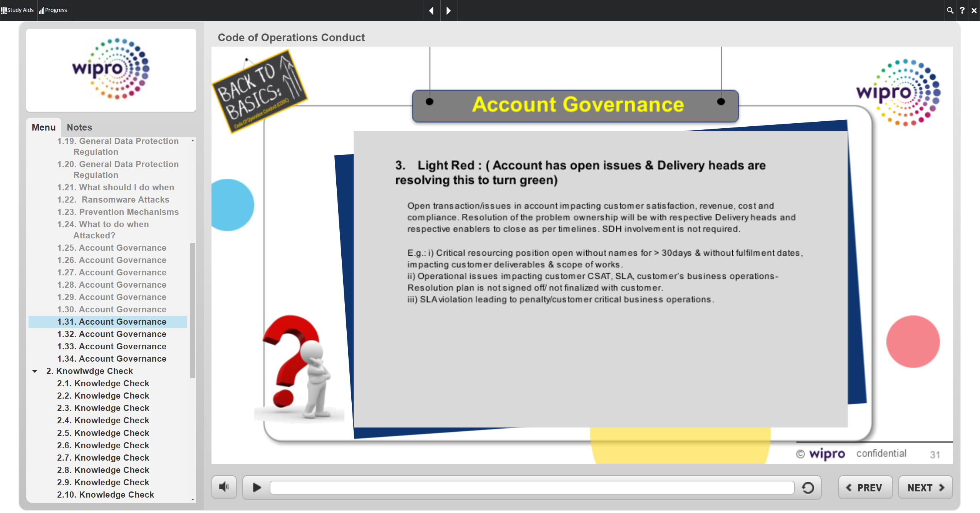Go to previous page with left arrow
The height and width of the screenshot is (513, 980).
(x=431, y=10)
